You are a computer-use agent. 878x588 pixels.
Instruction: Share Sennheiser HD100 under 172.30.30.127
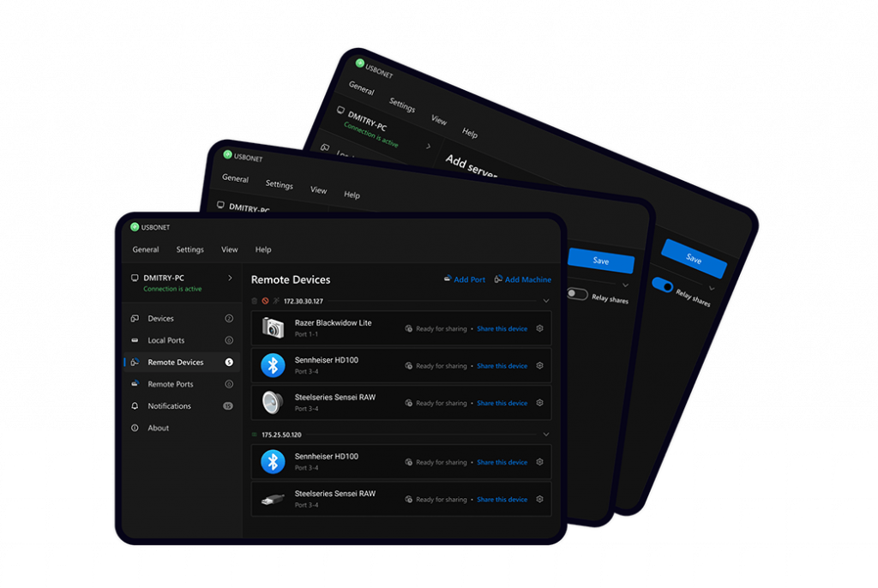tap(502, 366)
